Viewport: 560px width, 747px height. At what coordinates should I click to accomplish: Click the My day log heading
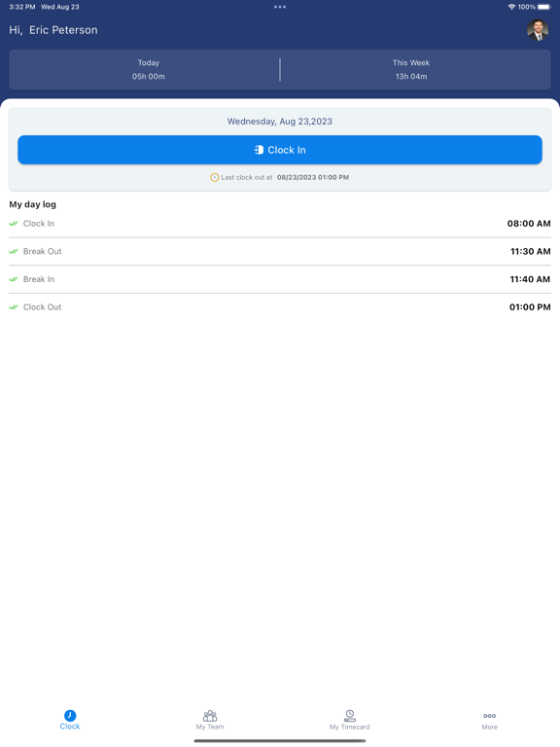32,204
